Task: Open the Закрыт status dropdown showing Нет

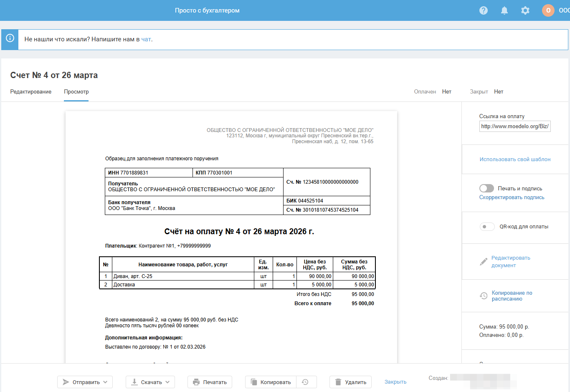Action: click(x=499, y=91)
